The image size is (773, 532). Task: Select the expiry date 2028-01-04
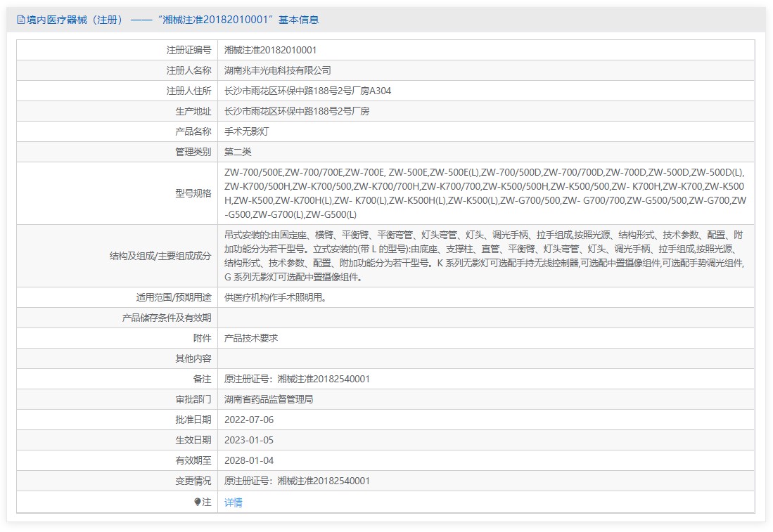click(x=249, y=460)
